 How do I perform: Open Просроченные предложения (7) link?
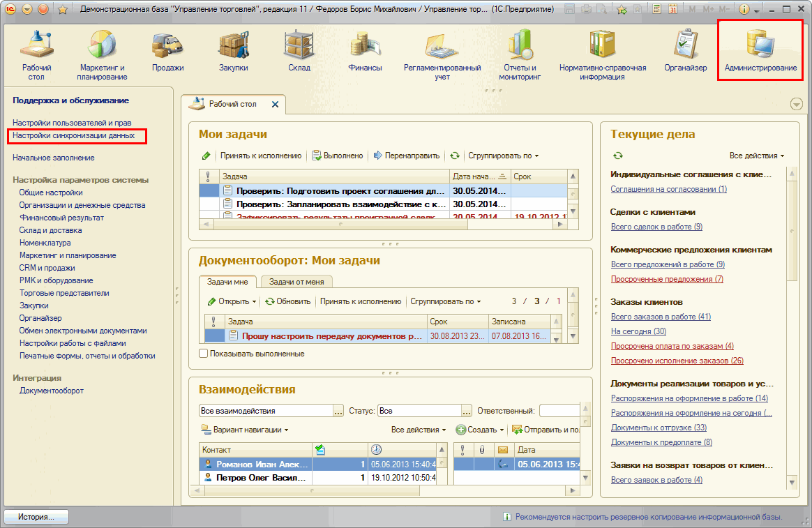pos(667,279)
